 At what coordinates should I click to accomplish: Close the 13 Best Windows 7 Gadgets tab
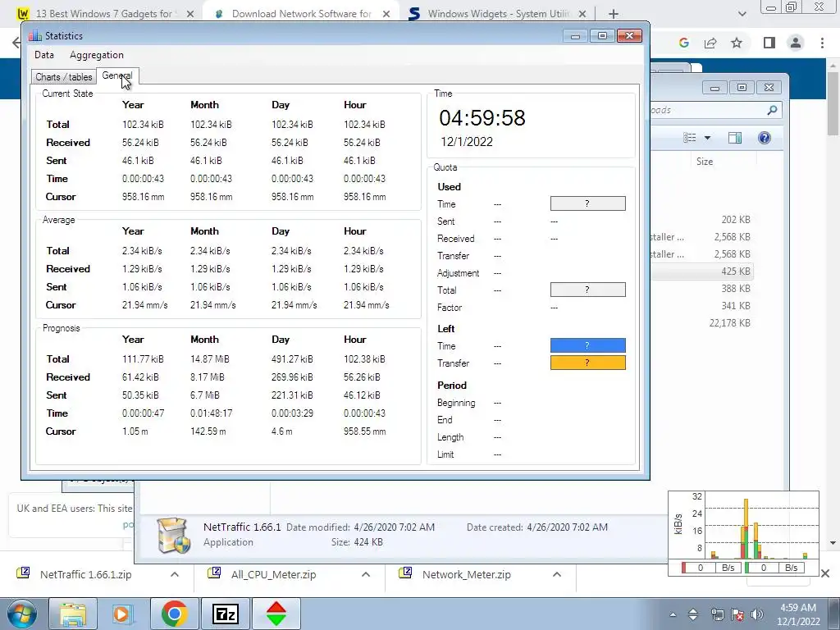(x=190, y=14)
